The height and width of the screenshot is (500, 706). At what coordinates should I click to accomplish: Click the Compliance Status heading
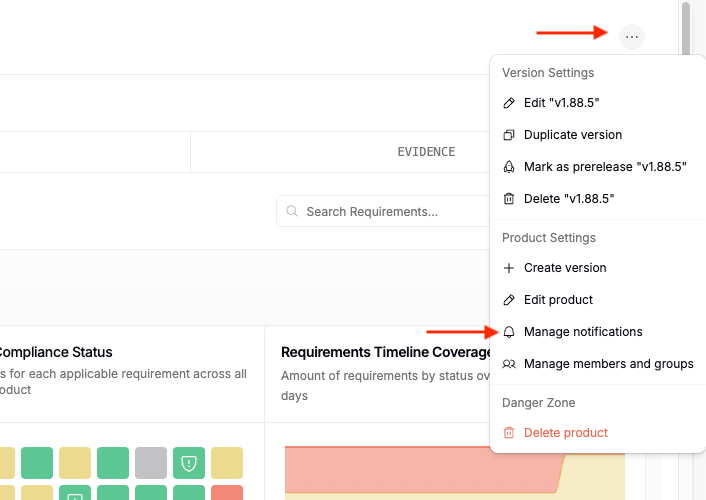pyautogui.click(x=54, y=352)
